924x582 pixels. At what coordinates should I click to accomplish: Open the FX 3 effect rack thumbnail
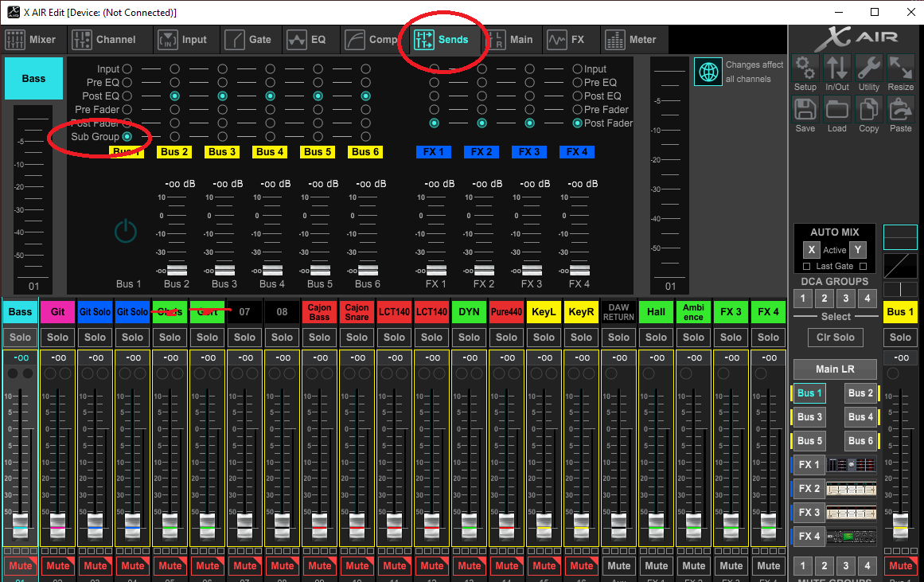(851, 513)
